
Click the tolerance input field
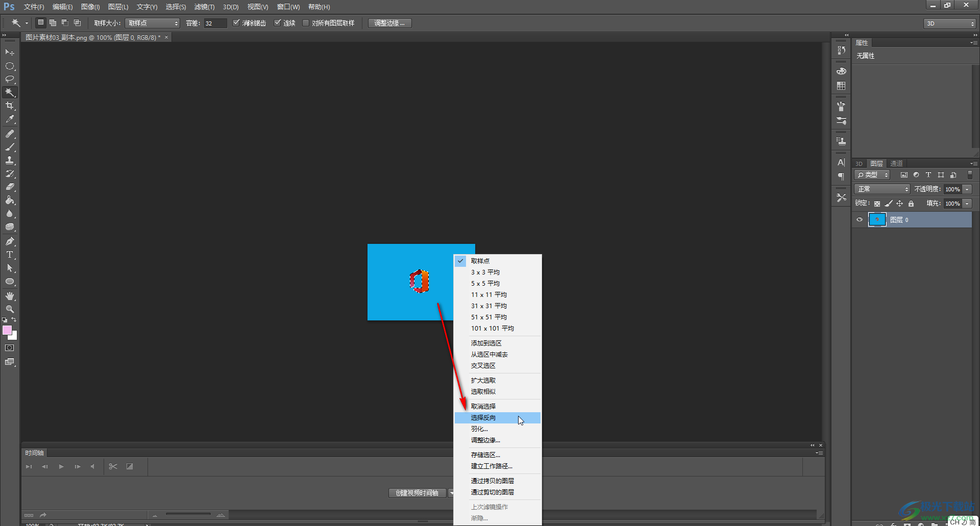(215, 23)
